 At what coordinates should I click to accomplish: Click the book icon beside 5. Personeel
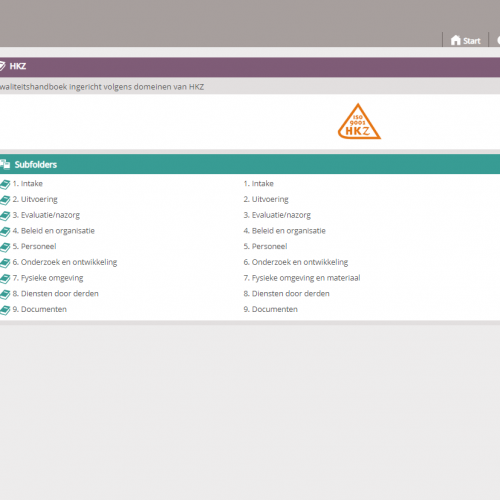click(x=5, y=247)
